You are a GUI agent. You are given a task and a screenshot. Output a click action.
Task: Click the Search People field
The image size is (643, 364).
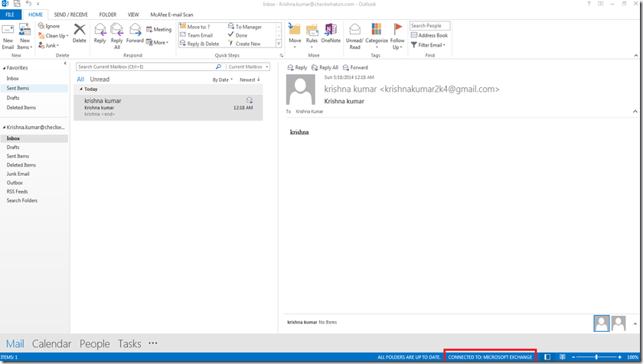pos(429,26)
